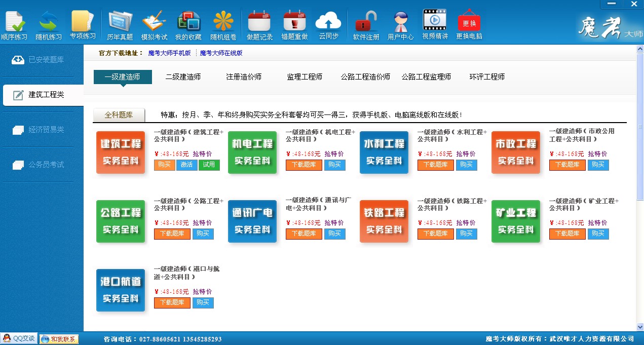Screen dimensions: 644x345
Task: Open 我的收藏 favorites icon
Action: point(188,25)
